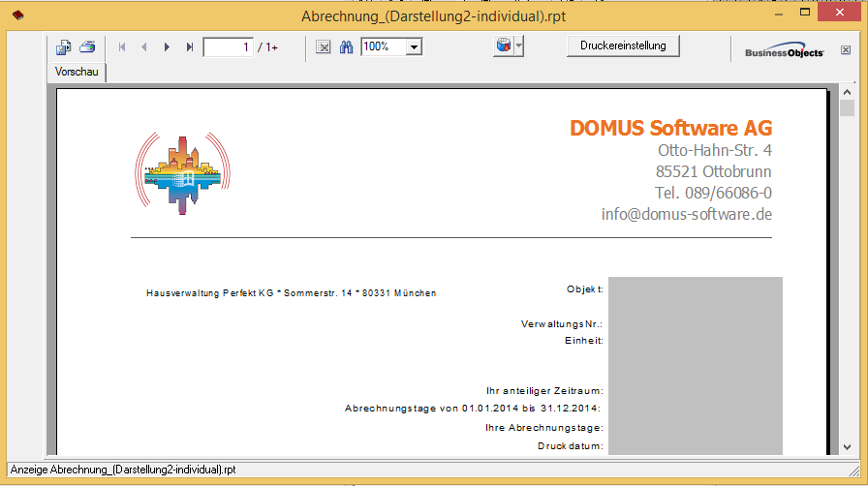Image resolution: width=868 pixels, height=486 pixels.
Task: Jump to the last page
Action: tap(189, 47)
